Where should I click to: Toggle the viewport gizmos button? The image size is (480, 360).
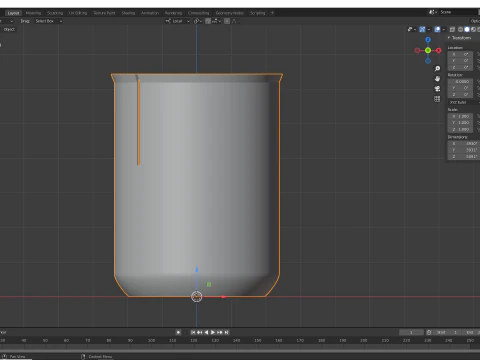click(x=422, y=29)
